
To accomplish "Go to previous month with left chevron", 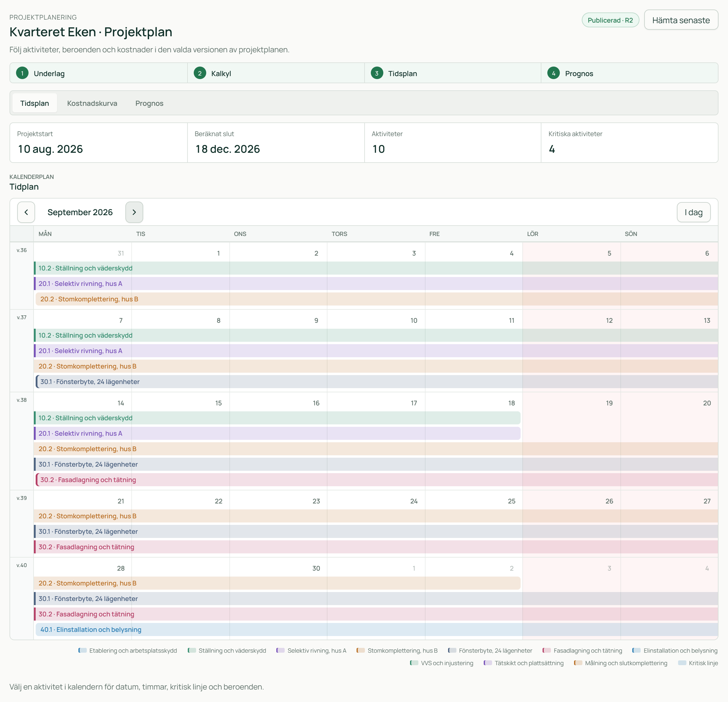I will coord(26,212).
